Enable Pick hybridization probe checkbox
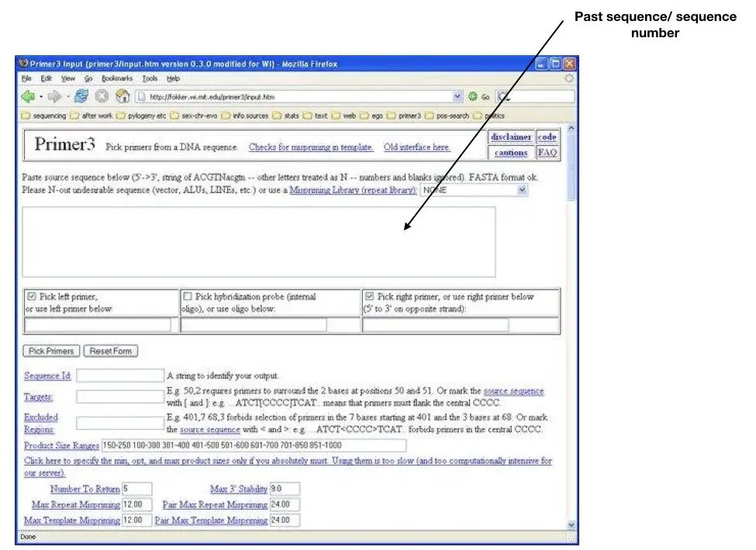Viewport: 756px width, 550px height. (x=188, y=296)
